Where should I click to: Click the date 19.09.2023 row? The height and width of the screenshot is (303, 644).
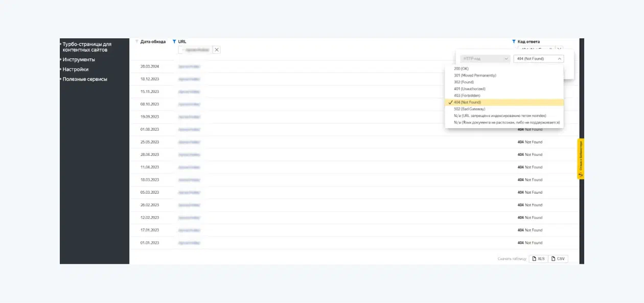(150, 117)
